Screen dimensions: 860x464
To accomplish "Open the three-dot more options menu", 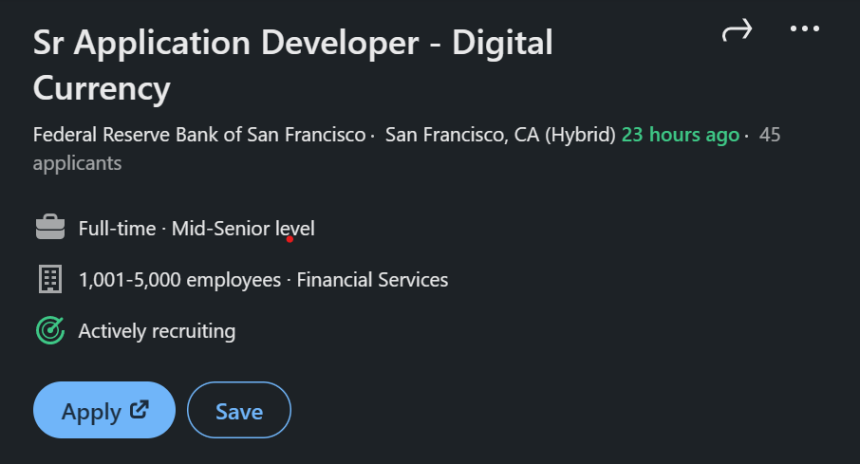I will point(804,29).
